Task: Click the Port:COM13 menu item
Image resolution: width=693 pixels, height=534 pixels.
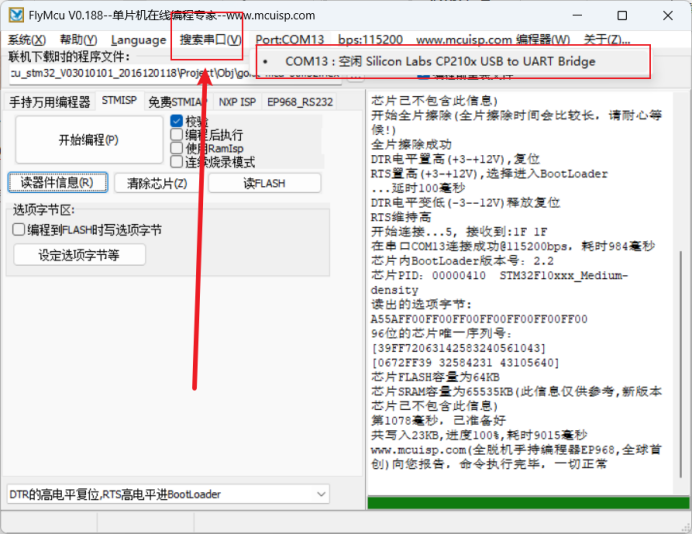Action: coord(289,40)
